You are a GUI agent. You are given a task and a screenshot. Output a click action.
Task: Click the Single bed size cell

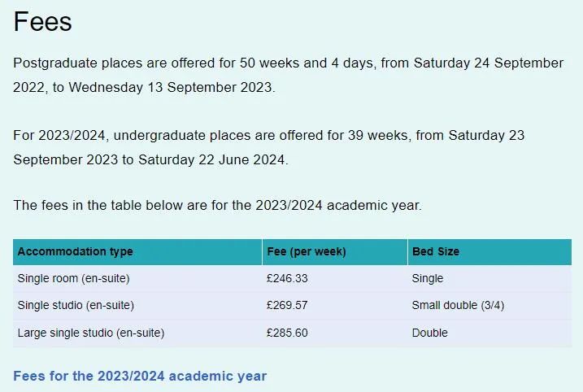pos(428,279)
